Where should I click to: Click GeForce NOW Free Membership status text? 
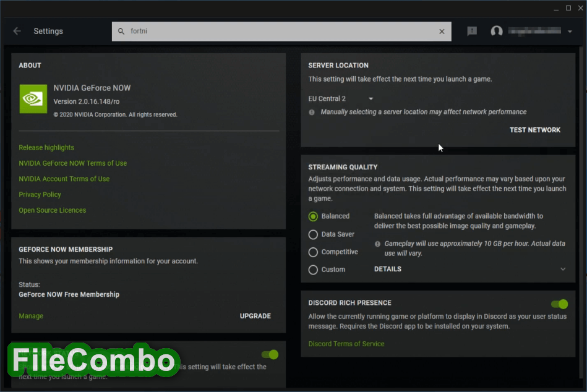point(69,294)
